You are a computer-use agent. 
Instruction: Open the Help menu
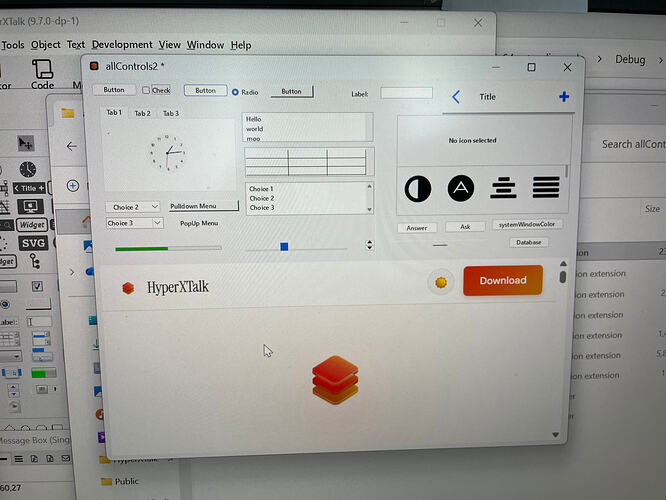point(241,45)
